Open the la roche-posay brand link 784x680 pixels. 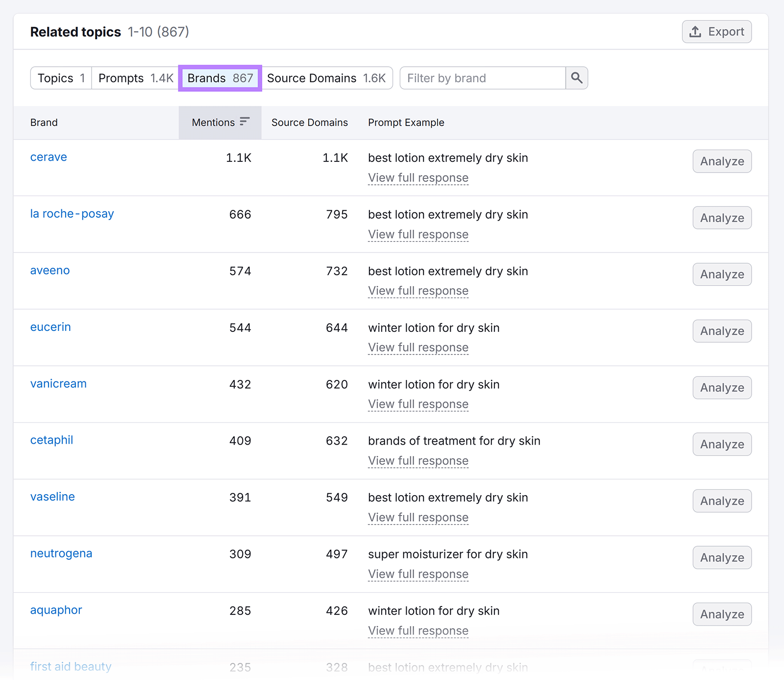click(x=72, y=214)
